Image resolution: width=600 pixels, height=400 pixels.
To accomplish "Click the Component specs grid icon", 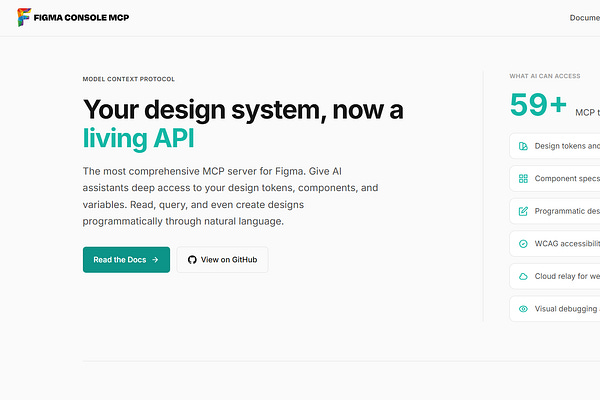I will point(523,178).
